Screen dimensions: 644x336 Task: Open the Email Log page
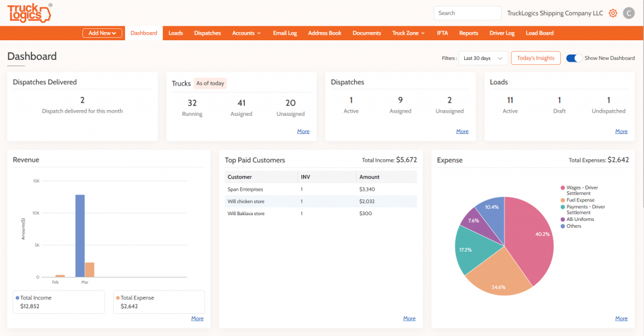285,33
